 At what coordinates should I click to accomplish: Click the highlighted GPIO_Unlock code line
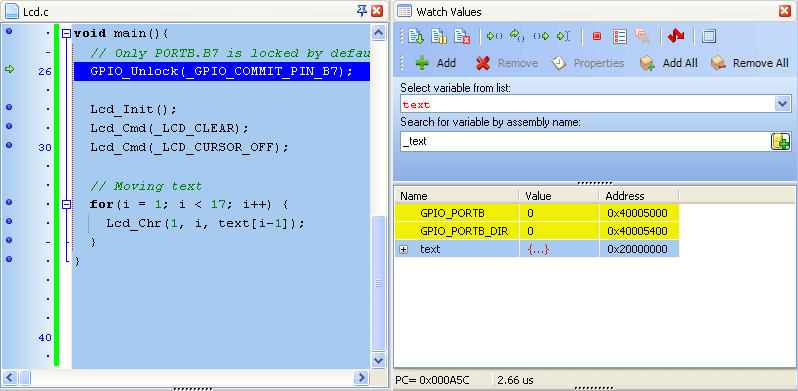pos(222,71)
